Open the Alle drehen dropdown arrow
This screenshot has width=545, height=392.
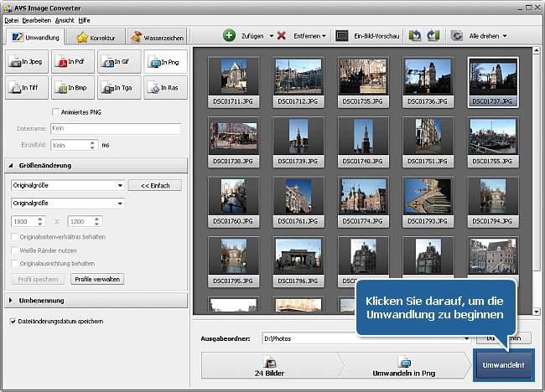pyautogui.click(x=505, y=37)
